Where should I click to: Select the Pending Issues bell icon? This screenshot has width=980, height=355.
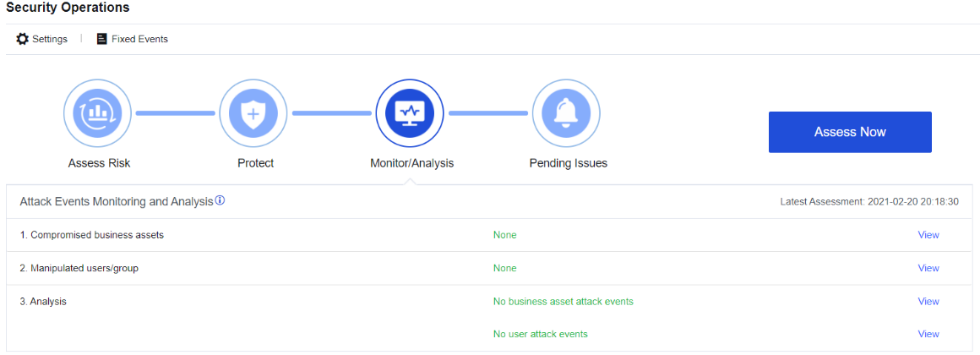[566, 113]
